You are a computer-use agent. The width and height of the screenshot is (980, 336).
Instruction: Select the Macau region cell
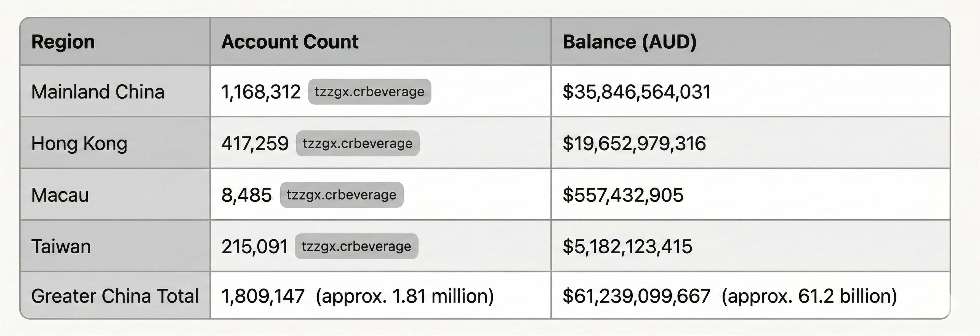tap(60, 195)
